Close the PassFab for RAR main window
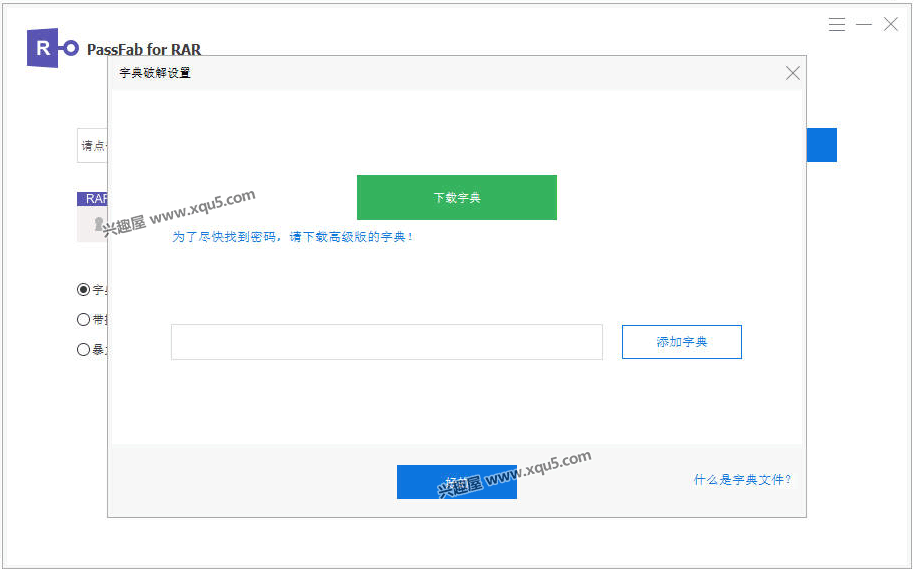This screenshot has height=572, width=914. click(x=890, y=24)
